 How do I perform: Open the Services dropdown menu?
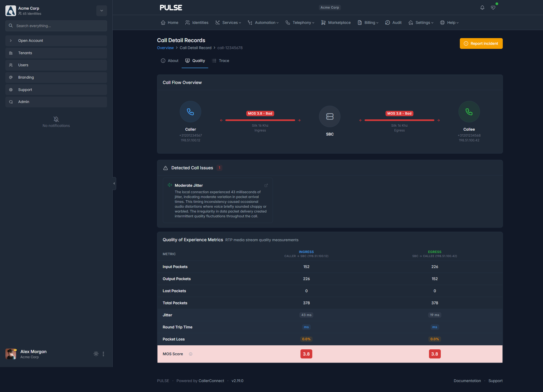(x=228, y=23)
